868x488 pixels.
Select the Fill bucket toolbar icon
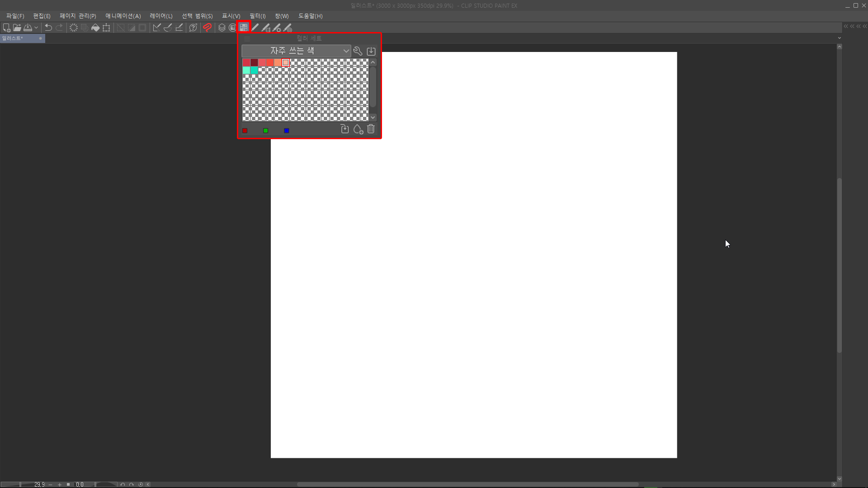pyautogui.click(x=95, y=28)
